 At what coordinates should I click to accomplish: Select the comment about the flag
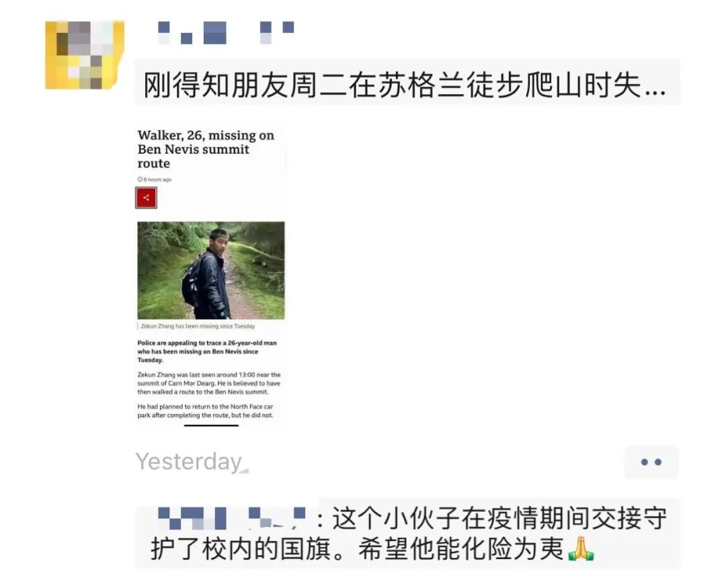407,534
